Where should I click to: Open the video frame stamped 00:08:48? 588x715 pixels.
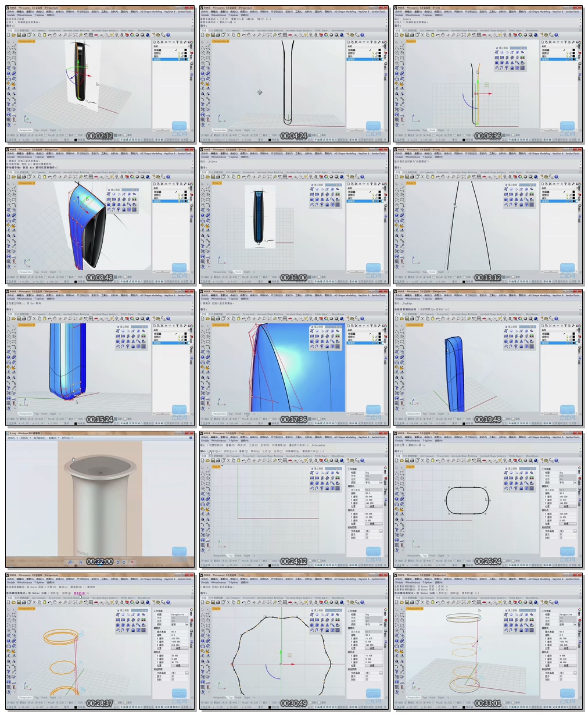(x=100, y=216)
